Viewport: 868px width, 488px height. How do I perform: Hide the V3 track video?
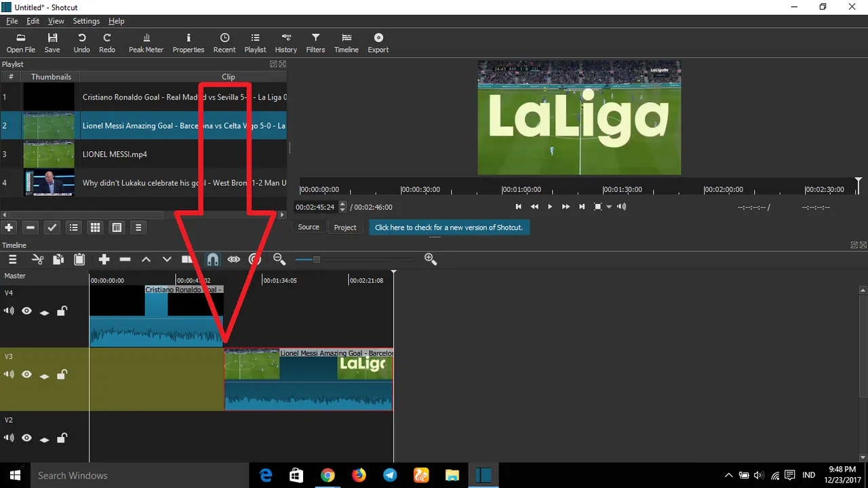[x=26, y=374]
